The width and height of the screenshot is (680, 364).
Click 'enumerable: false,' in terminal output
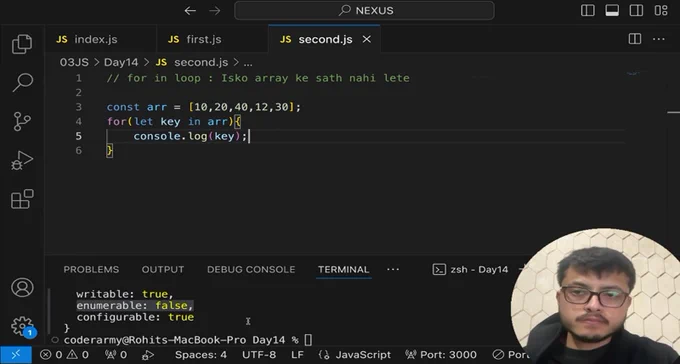[135, 305]
